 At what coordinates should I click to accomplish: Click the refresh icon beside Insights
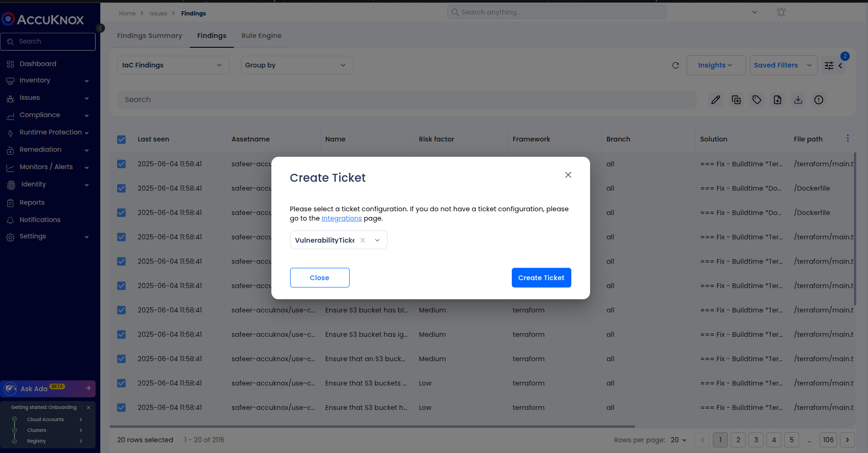click(675, 66)
